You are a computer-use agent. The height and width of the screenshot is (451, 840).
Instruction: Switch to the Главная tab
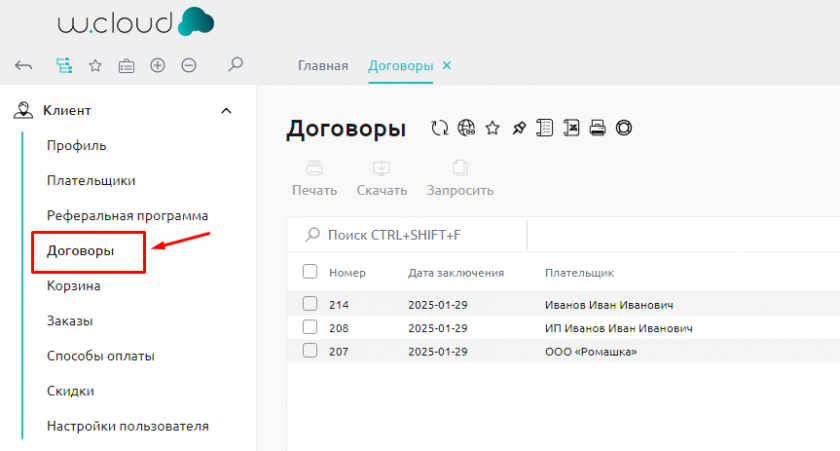point(322,66)
